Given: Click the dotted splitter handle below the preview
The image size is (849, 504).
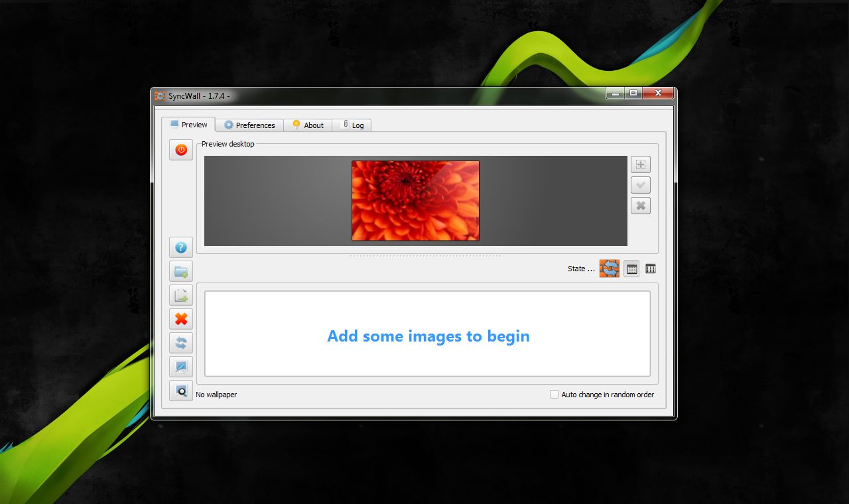Looking at the screenshot, I should [x=425, y=255].
